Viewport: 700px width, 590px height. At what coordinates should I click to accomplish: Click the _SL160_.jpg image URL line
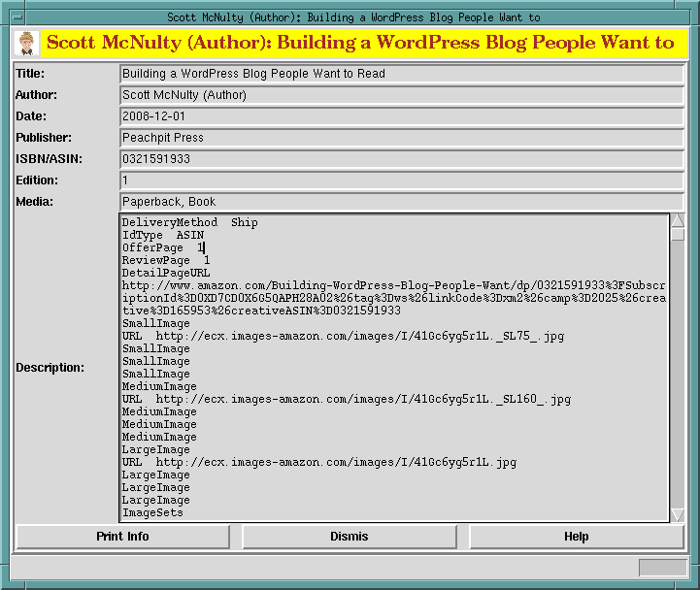click(x=347, y=399)
